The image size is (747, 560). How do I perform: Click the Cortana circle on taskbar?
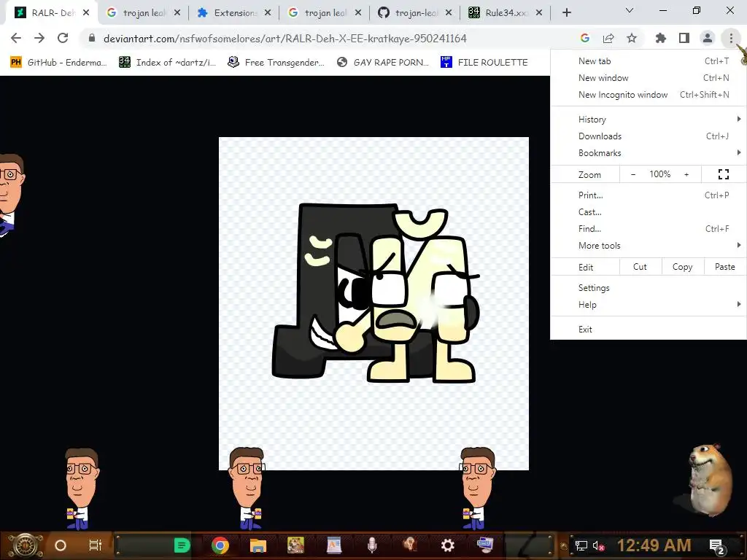60,545
